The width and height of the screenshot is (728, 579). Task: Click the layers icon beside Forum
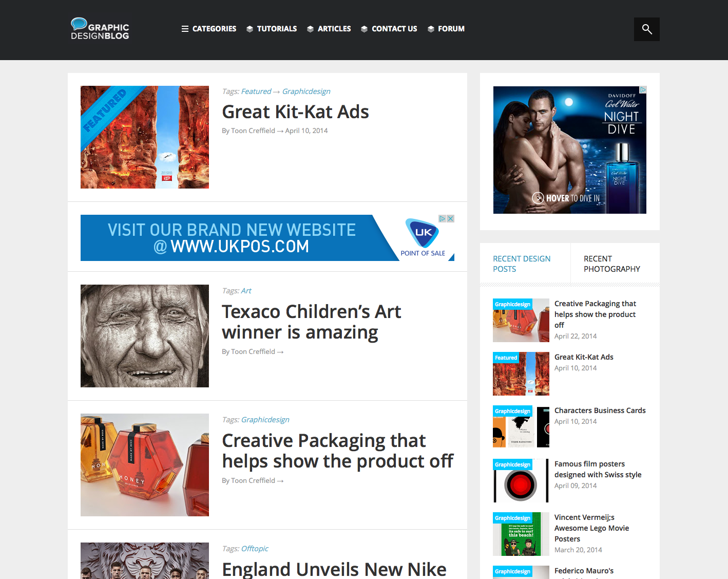[x=431, y=29]
